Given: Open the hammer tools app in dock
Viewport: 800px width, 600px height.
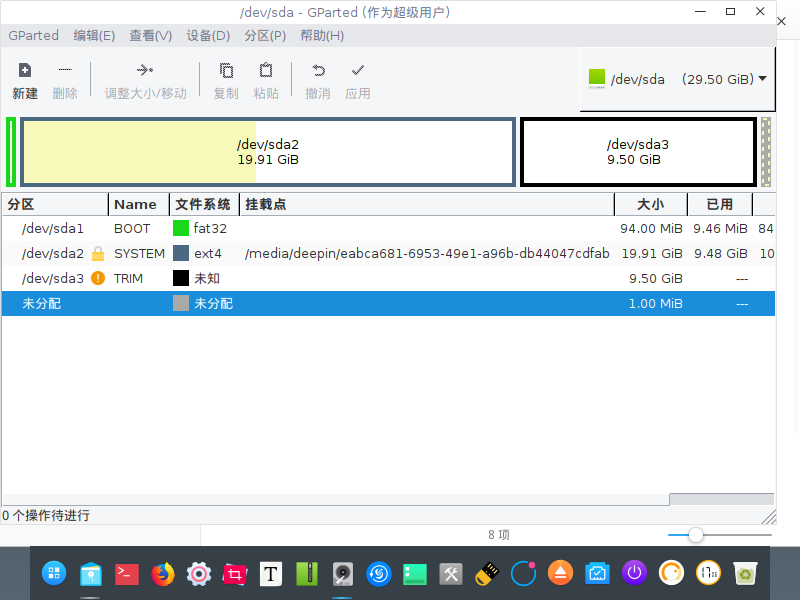Looking at the screenshot, I should (x=451, y=574).
